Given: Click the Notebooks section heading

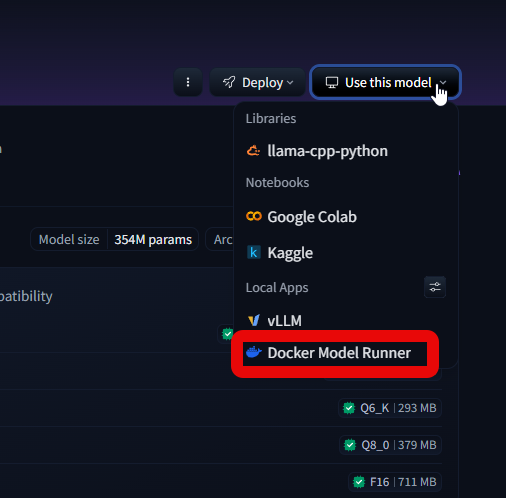Looking at the screenshot, I should [x=277, y=183].
